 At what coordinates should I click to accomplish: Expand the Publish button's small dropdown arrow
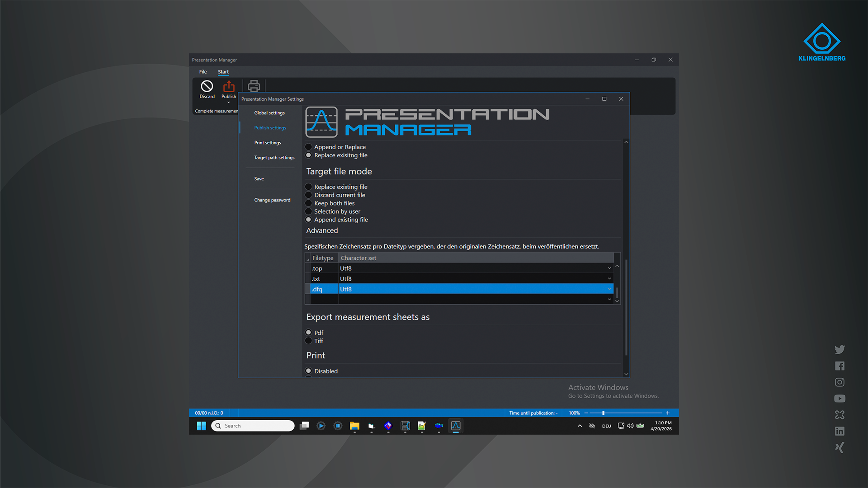point(229,103)
